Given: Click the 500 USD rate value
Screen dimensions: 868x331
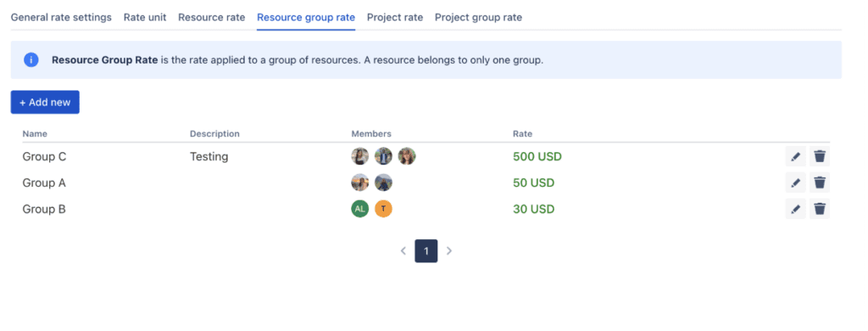Looking at the screenshot, I should (537, 157).
